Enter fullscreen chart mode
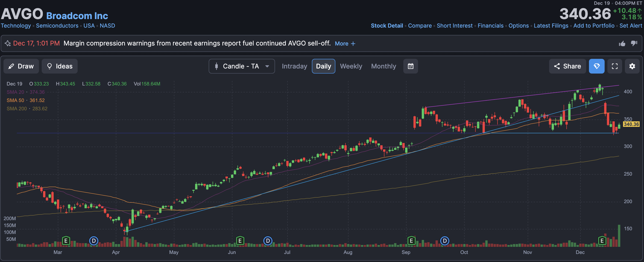Image resolution: width=644 pixels, height=262 pixels. pos(615,66)
